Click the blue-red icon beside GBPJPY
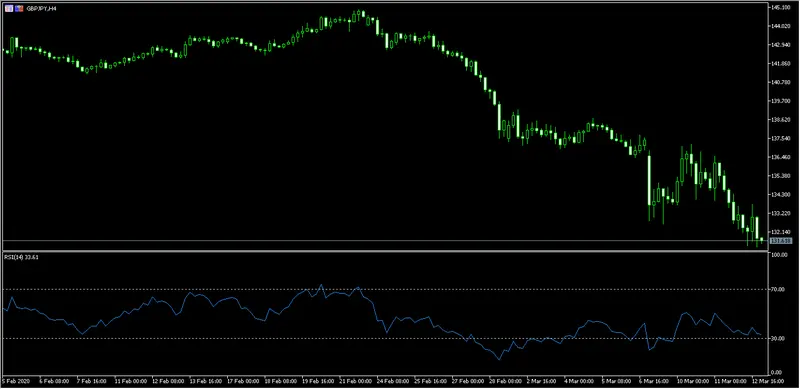 tap(19, 9)
